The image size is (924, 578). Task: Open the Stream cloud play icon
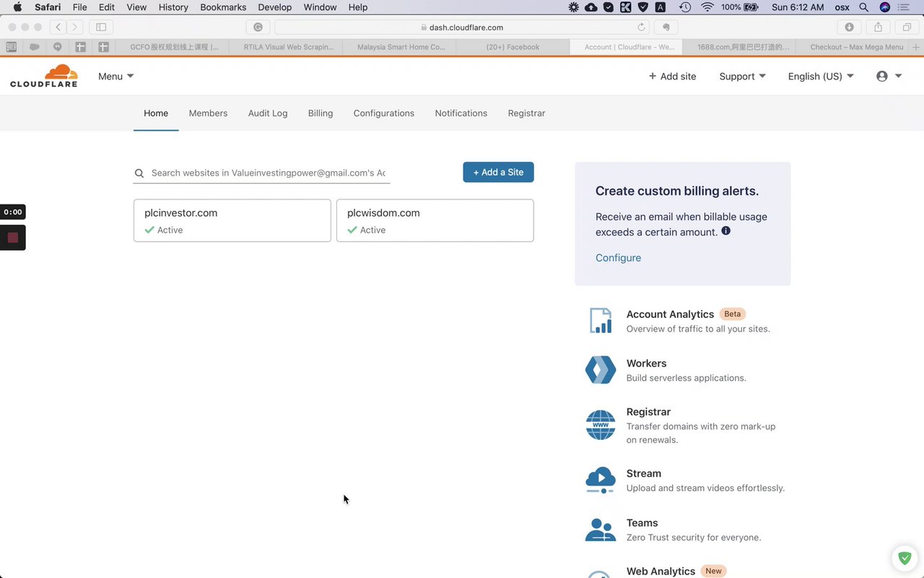point(601,480)
